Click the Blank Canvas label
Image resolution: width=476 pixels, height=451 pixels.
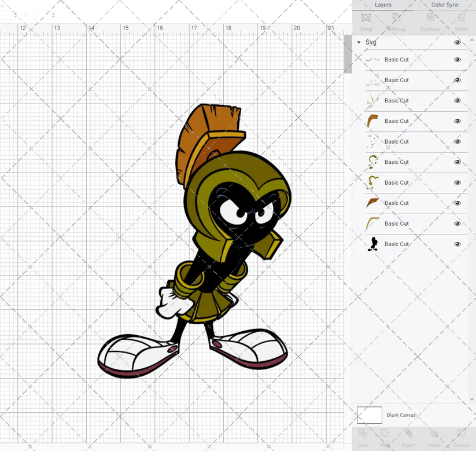click(403, 415)
